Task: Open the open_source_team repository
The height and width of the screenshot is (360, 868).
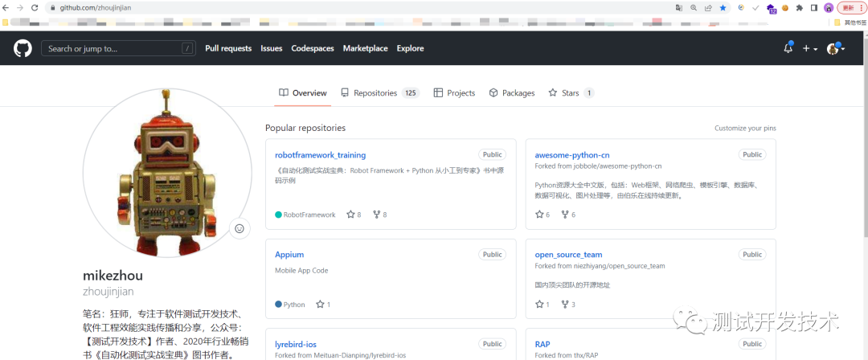Action: click(568, 255)
